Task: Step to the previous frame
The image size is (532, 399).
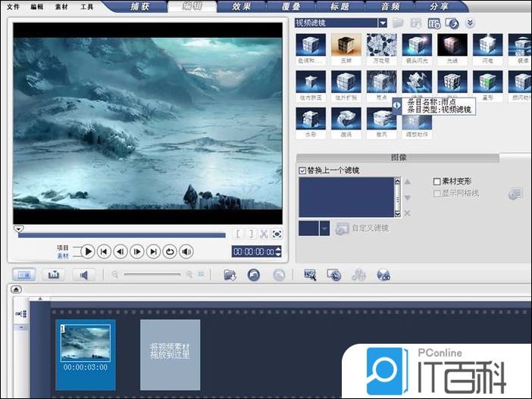Action: click(121, 251)
